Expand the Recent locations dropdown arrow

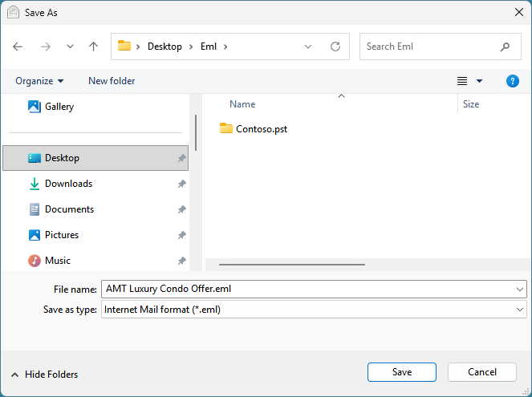click(70, 47)
